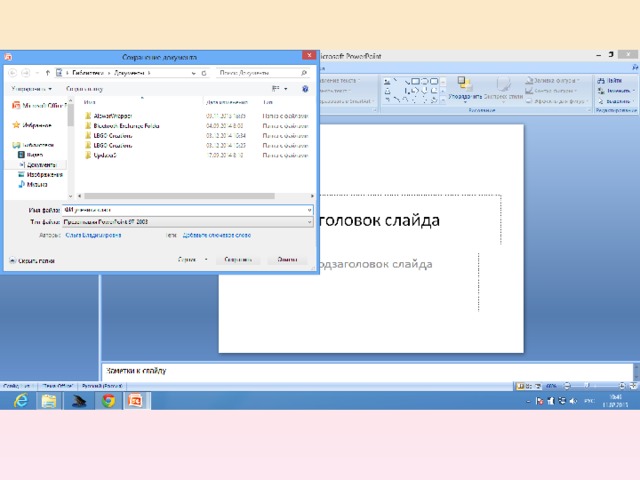Open save dialog help question-mark icon
The image size is (640, 480).
coord(305,89)
